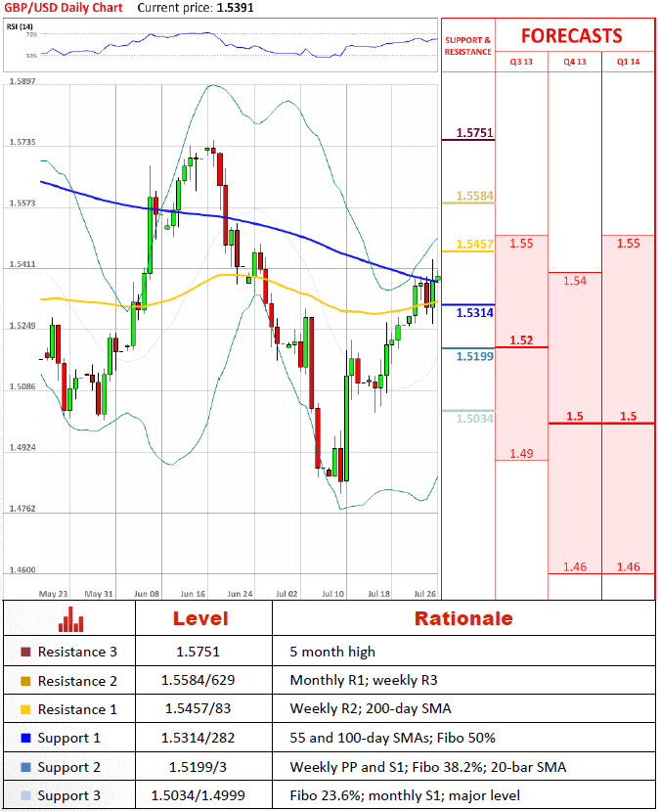Click the rationale 'Monthly R1; weekly R3'

(x=364, y=680)
